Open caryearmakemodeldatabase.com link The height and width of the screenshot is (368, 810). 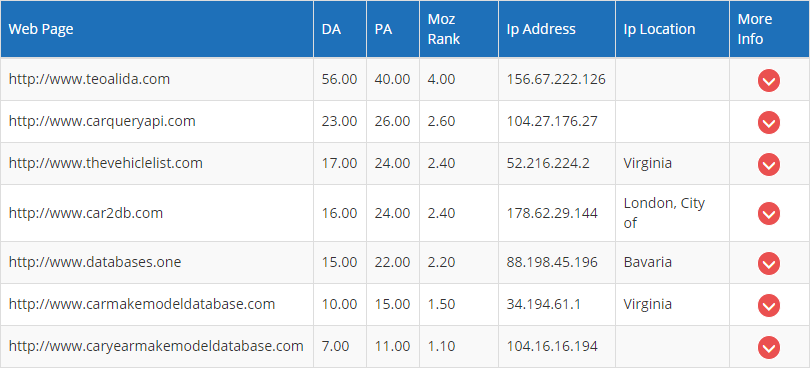point(156,346)
